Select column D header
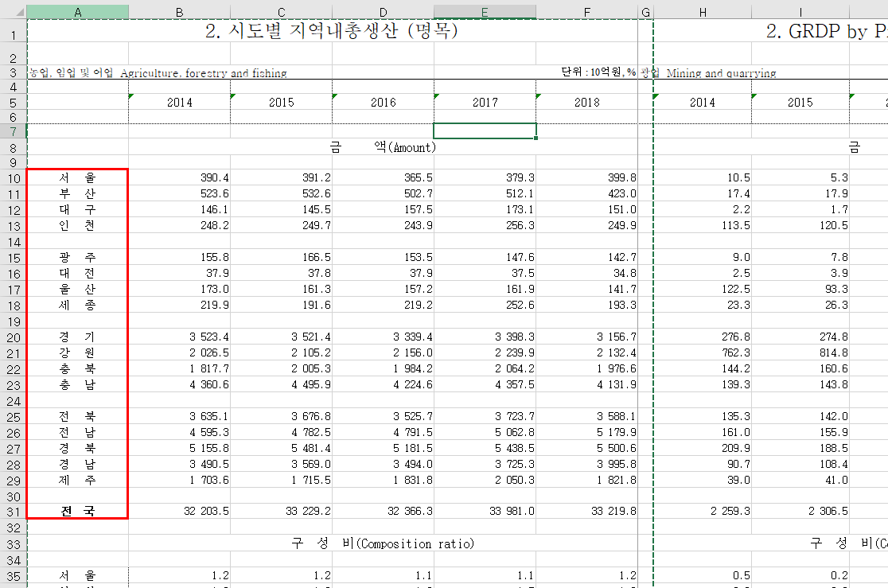 coord(384,12)
